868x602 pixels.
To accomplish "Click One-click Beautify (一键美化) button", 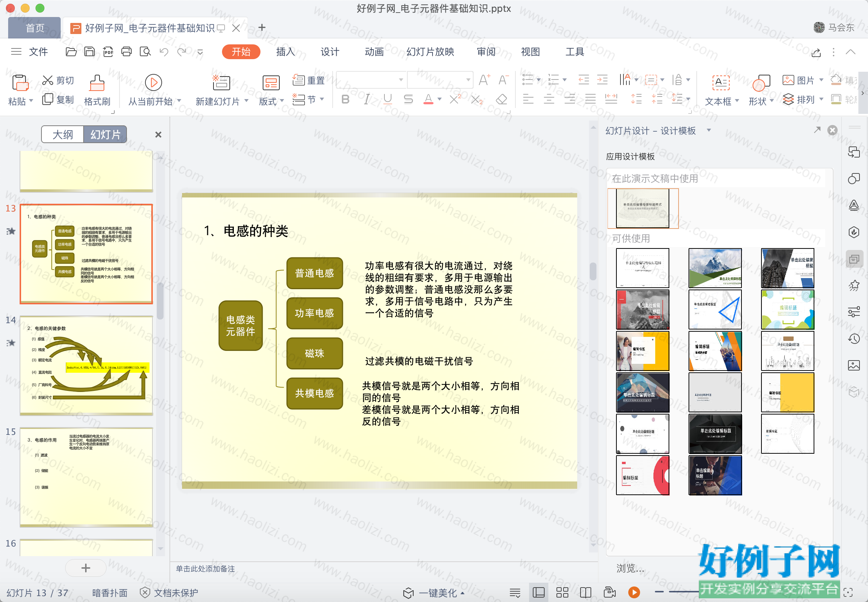I will pos(433,593).
